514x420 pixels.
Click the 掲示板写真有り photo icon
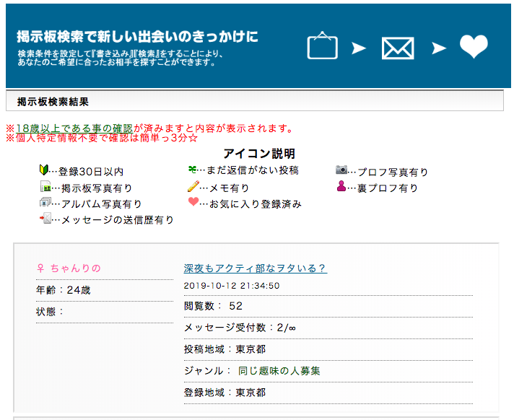[x=46, y=187]
